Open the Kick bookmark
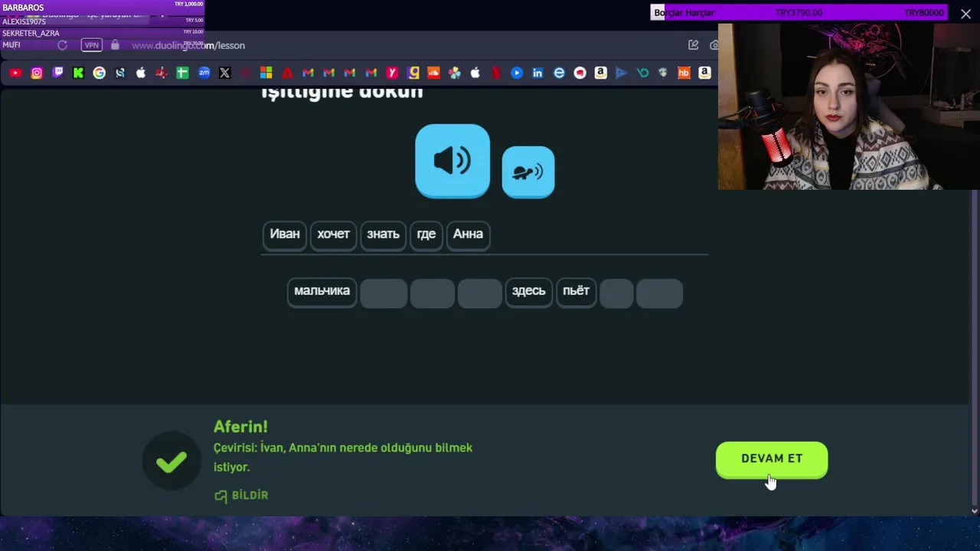 pyautogui.click(x=78, y=73)
